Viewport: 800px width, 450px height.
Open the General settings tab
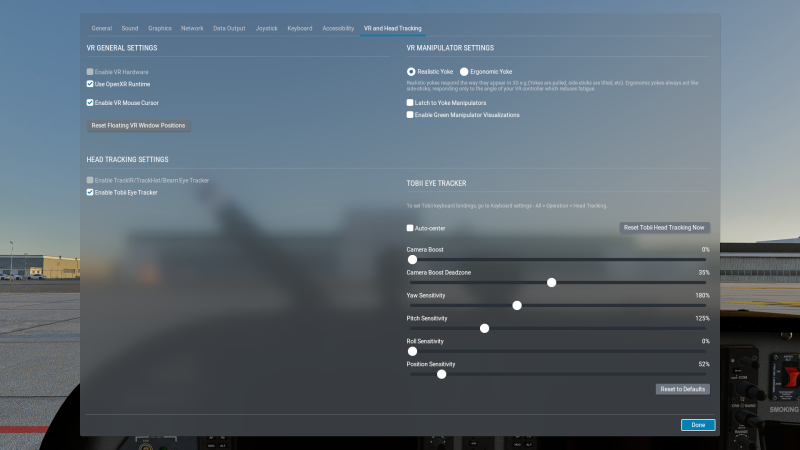click(x=101, y=28)
